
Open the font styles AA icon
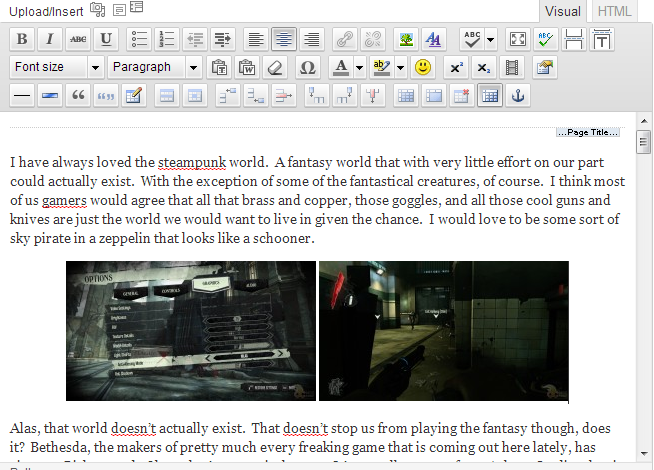pyautogui.click(x=434, y=39)
